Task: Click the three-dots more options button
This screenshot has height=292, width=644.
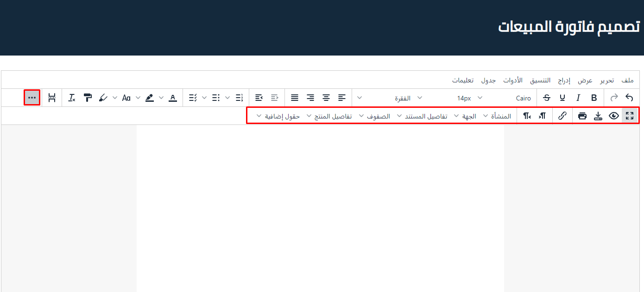Action: pyautogui.click(x=32, y=98)
